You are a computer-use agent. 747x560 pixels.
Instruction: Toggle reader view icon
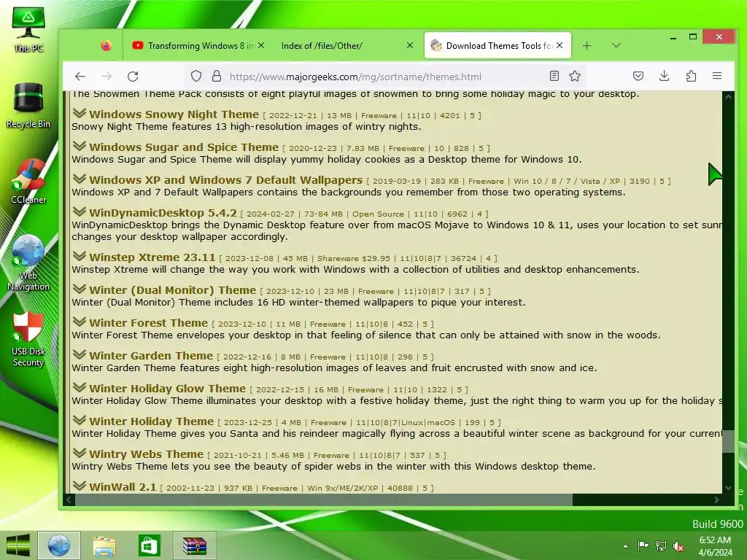pyautogui.click(x=554, y=76)
